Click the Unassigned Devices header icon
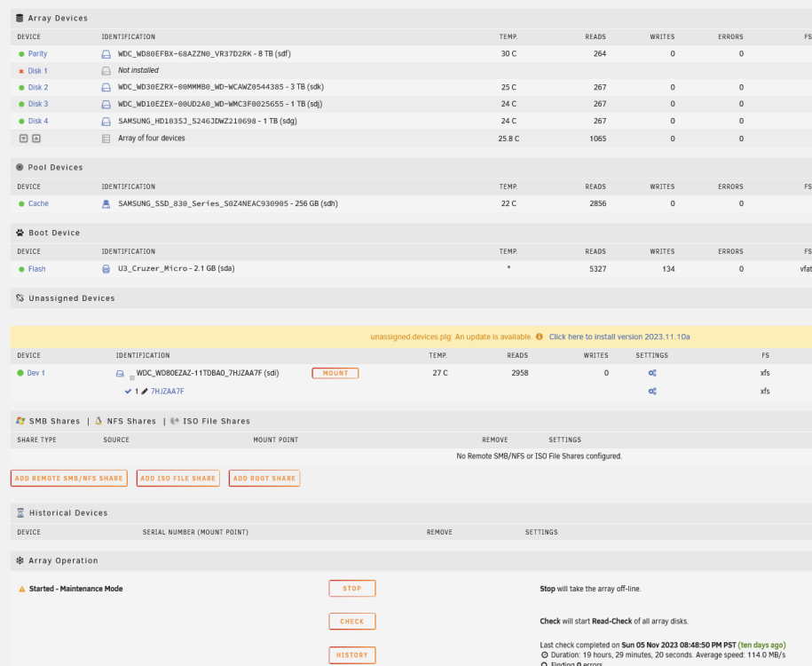 pos(20,298)
